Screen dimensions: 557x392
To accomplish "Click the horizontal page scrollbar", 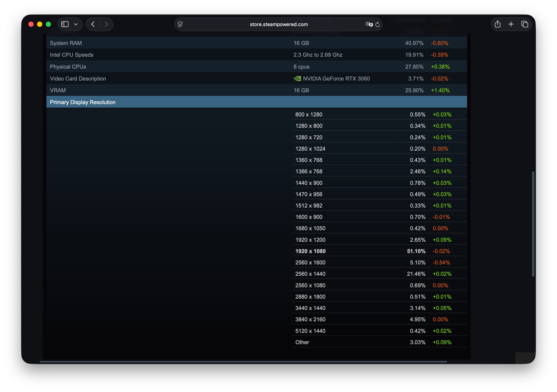I will [243, 362].
